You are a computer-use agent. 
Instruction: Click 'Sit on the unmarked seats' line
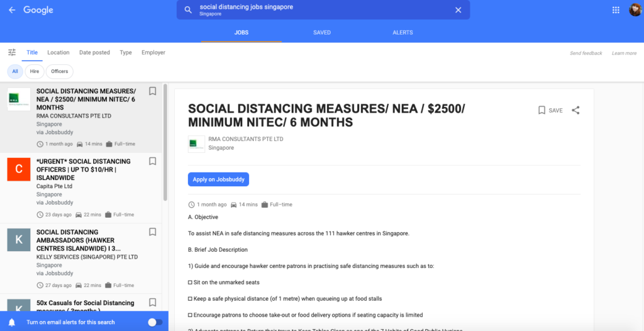(x=224, y=283)
